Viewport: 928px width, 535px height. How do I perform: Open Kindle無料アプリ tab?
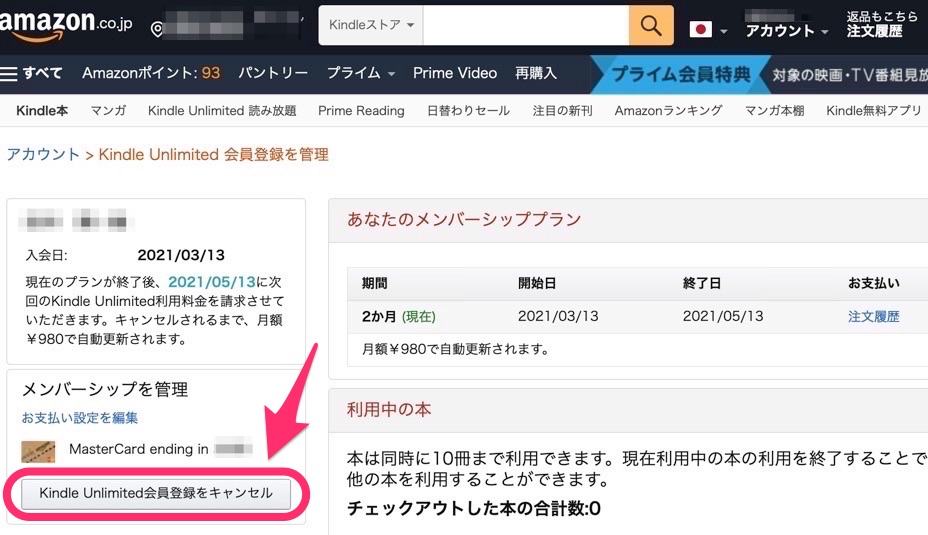click(x=874, y=111)
